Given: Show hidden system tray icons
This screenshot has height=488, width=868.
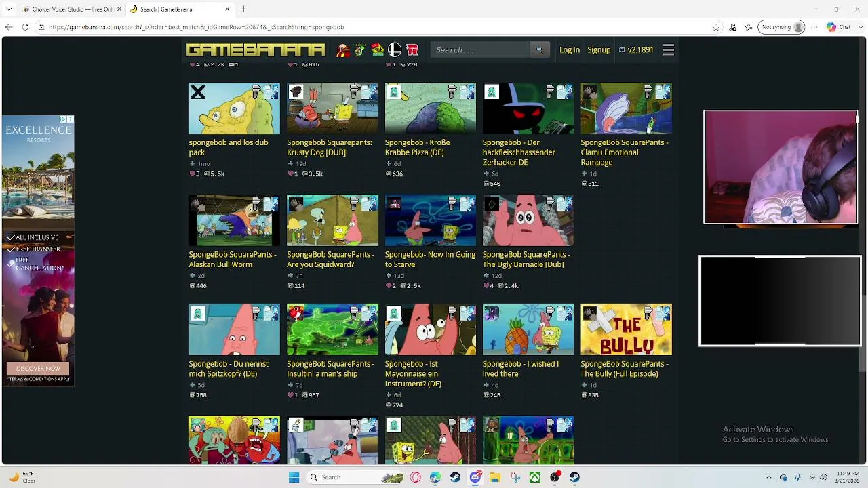Looking at the screenshot, I should click(x=768, y=477).
